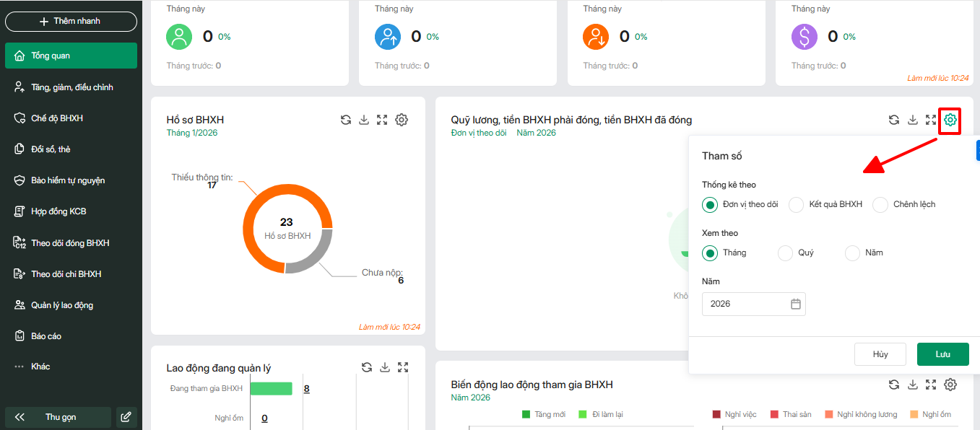Choose Quý under Xem theo
This screenshot has width=980, height=430.
(x=785, y=253)
